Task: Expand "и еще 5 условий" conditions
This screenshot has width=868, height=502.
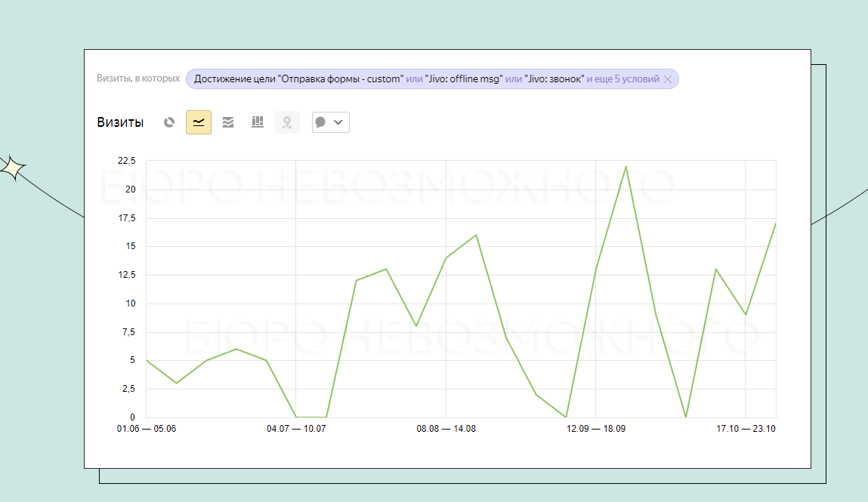Action: click(622, 79)
